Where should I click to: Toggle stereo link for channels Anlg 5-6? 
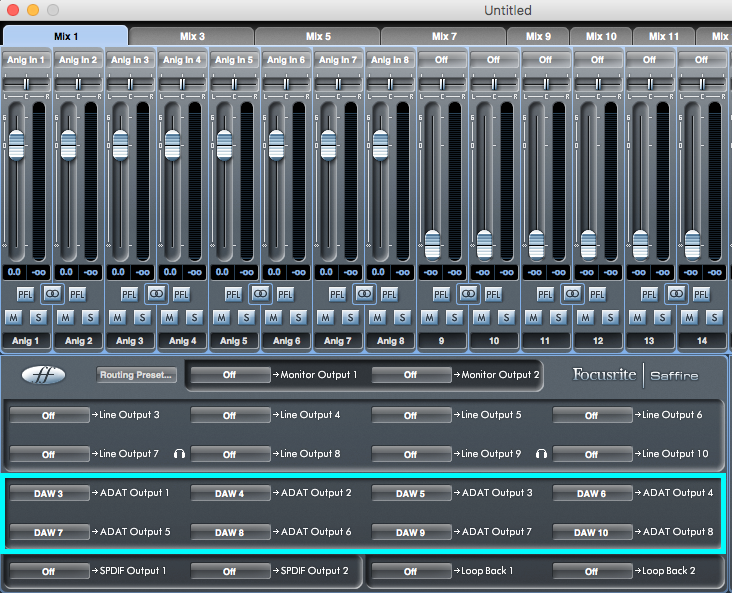(x=260, y=294)
